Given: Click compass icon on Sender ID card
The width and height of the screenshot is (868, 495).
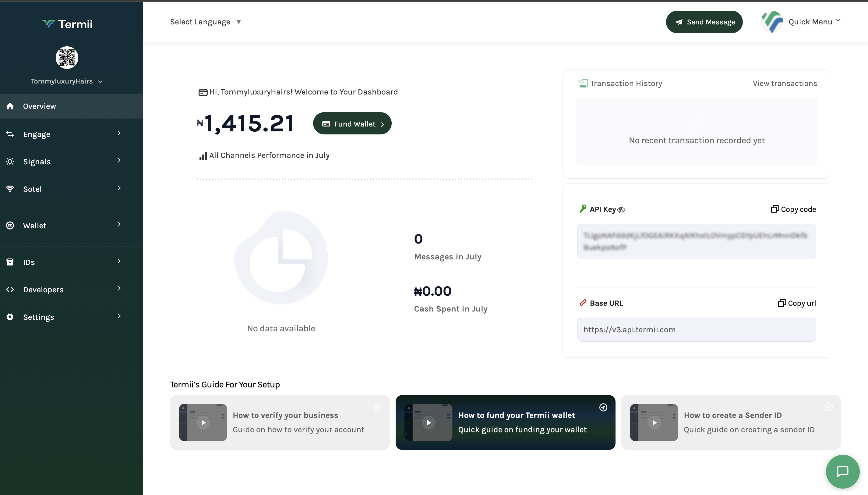Looking at the screenshot, I should [x=829, y=407].
